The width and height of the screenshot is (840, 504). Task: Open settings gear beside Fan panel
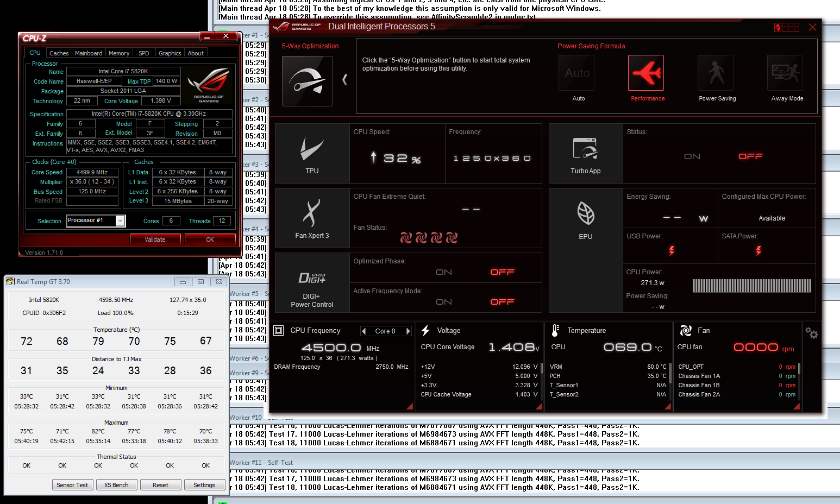[x=811, y=333]
